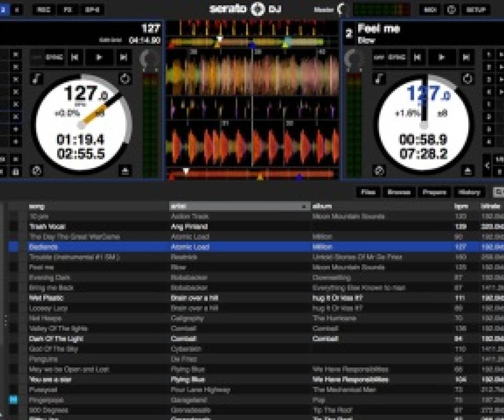Click the circular-arrow icon above the right platter
Image resolution: width=504 pixels, height=420 pixels.
tap(467, 78)
